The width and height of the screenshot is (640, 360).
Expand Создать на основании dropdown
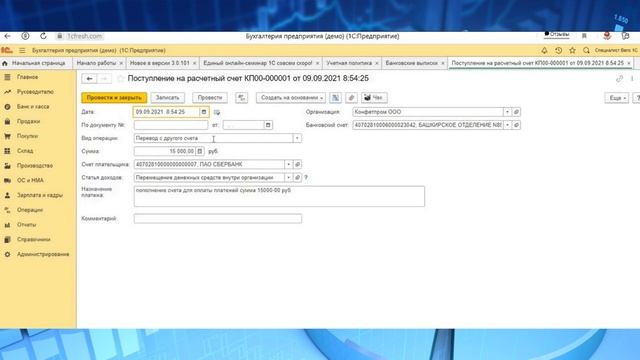coord(291,98)
